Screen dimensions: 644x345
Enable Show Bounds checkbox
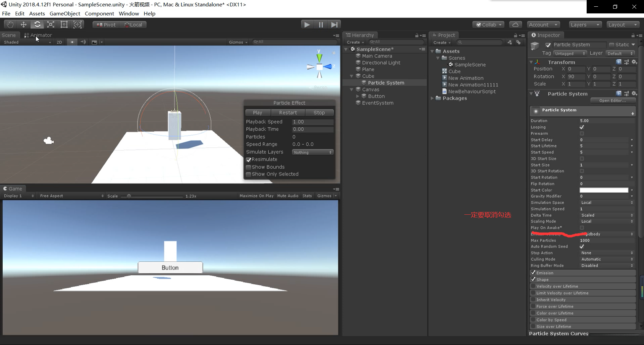click(x=249, y=167)
